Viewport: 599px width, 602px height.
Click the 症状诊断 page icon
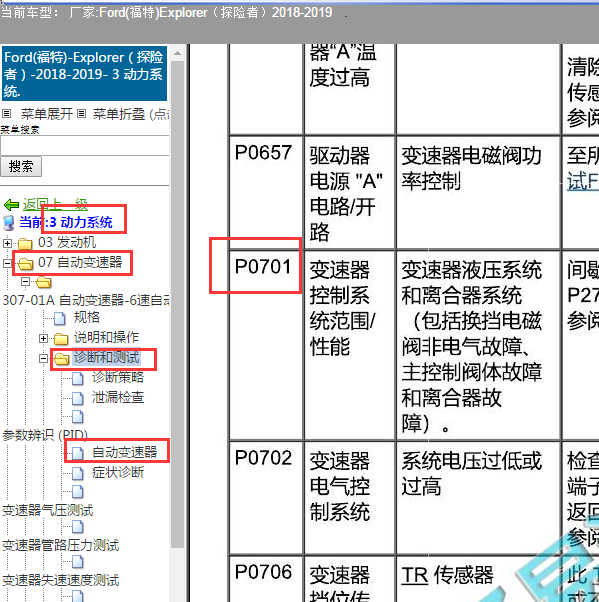(x=78, y=473)
